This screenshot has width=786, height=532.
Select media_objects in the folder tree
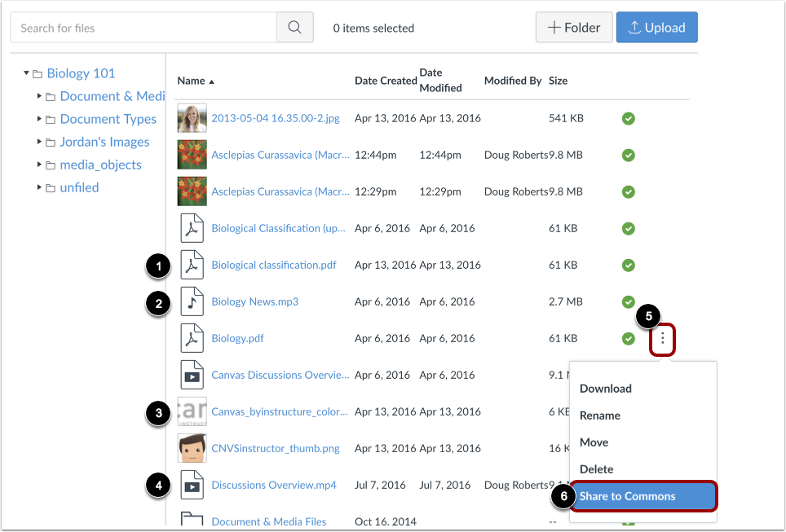pos(100,165)
